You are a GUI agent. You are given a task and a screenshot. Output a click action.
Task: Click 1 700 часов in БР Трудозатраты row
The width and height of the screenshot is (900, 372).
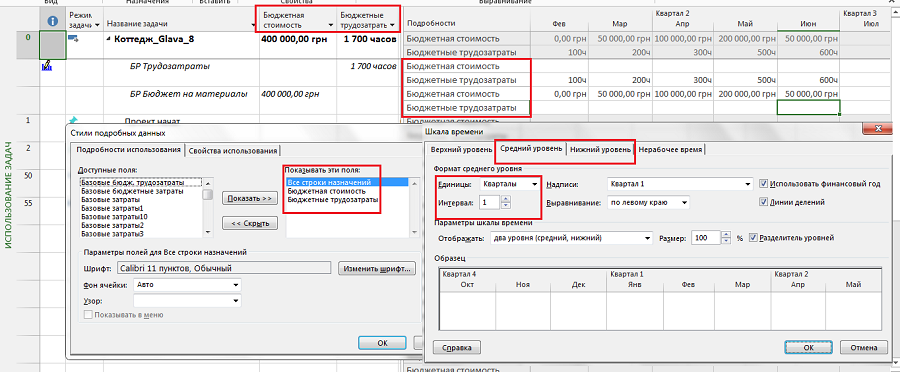click(x=373, y=67)
